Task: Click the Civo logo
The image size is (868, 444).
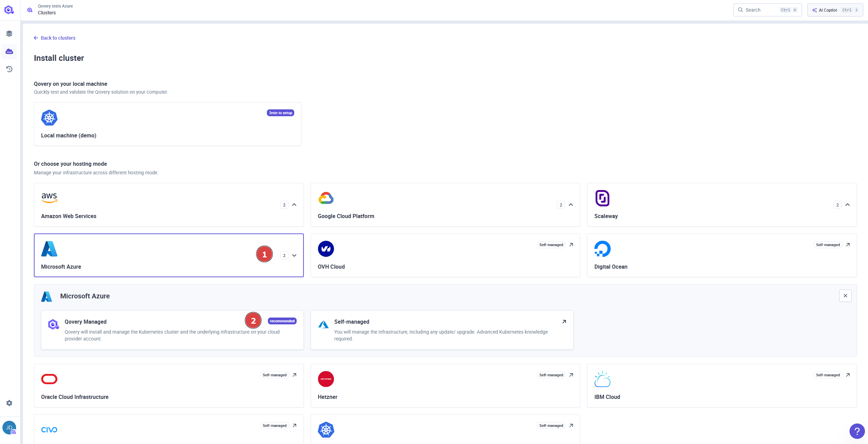Action: (49, 430)
